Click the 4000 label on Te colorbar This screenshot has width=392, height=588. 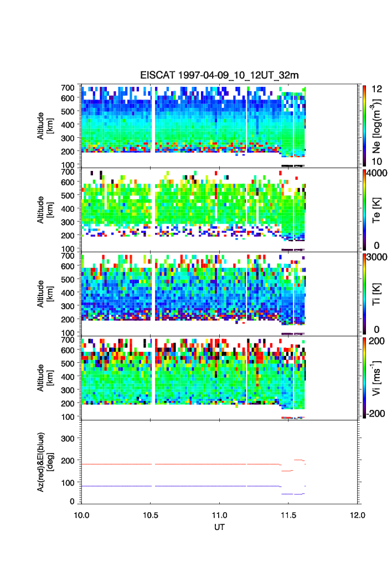pos(378,173)
